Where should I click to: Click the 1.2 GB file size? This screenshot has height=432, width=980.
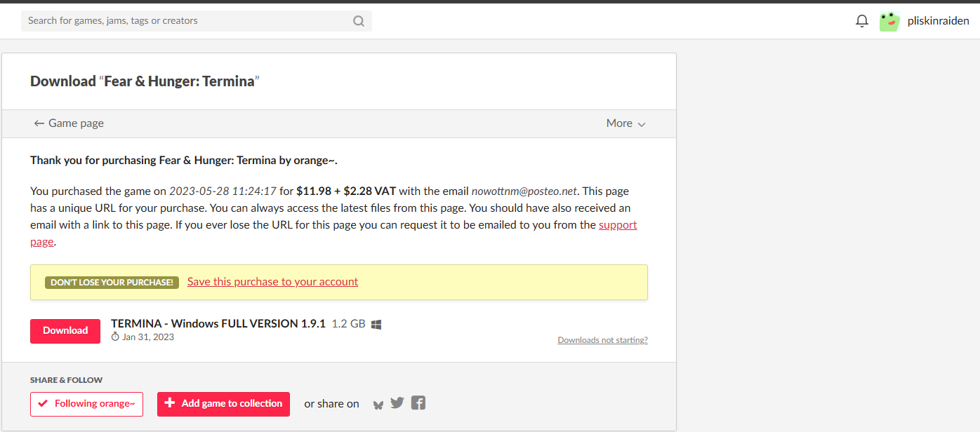(x=348, y=324)
